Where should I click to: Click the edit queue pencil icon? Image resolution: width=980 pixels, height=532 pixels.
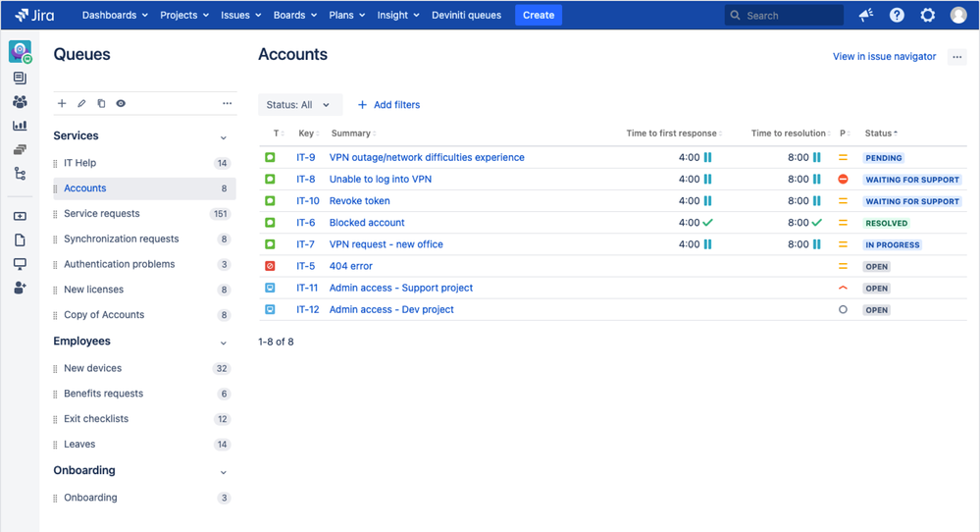coord(81,104)
